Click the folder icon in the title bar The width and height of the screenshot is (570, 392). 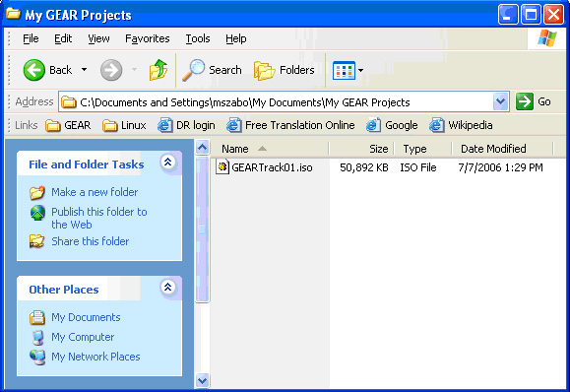click(x=13, y=14)
